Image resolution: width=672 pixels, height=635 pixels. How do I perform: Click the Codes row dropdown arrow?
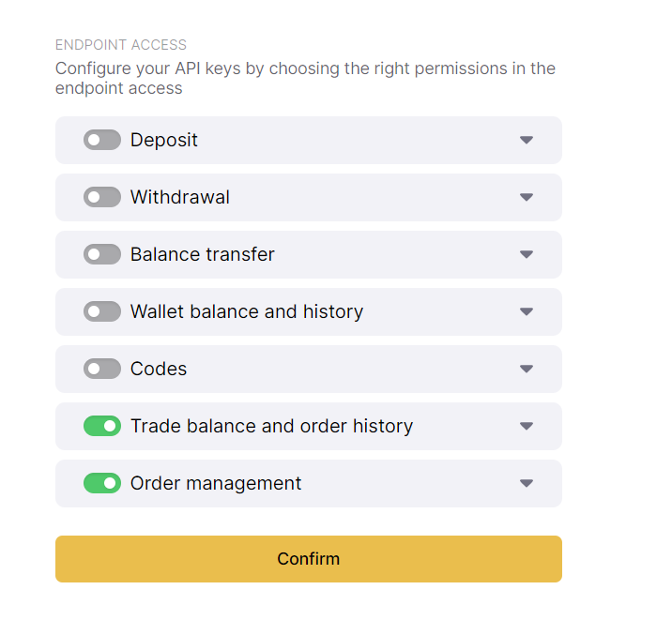[x=527, y=369]
